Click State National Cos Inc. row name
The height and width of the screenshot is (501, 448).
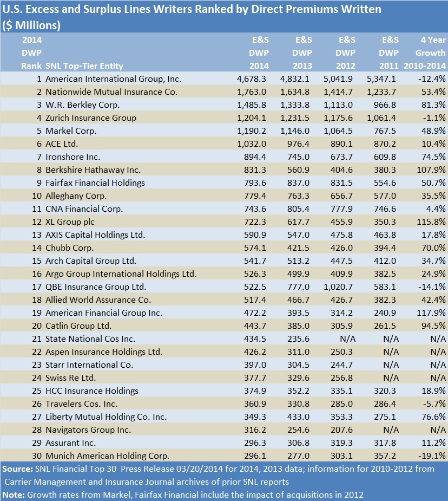coord(90,339)
